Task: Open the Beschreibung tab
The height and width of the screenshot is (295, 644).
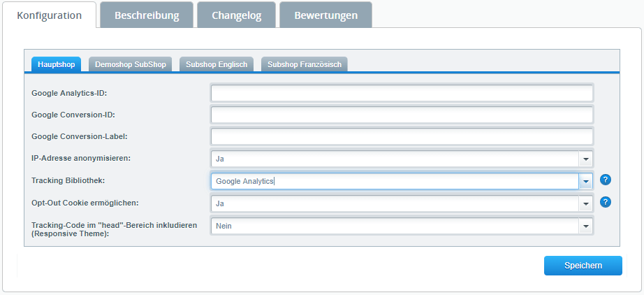Action: coord(147,15)
